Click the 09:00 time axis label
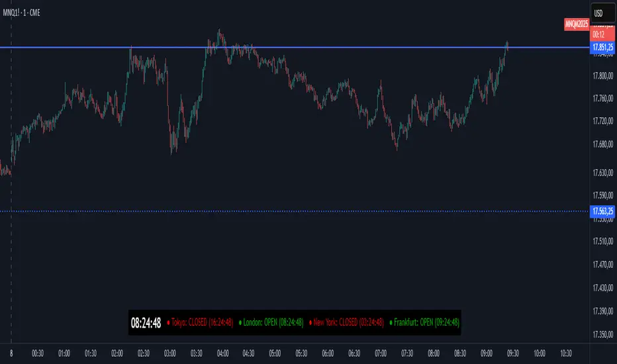The height and width of the screenshot is (364, 617). pyautogui.click(x=487, y=353)
